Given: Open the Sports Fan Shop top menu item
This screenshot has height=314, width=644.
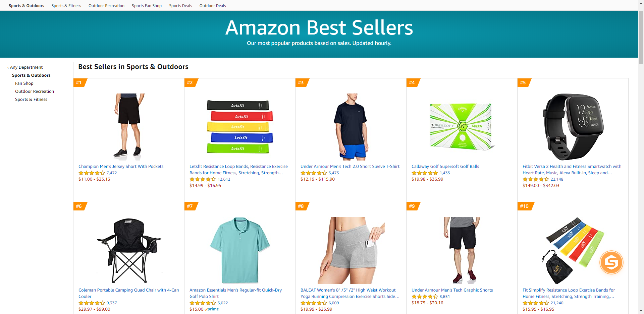Looking at the screenshot, I should click(147, 6).
